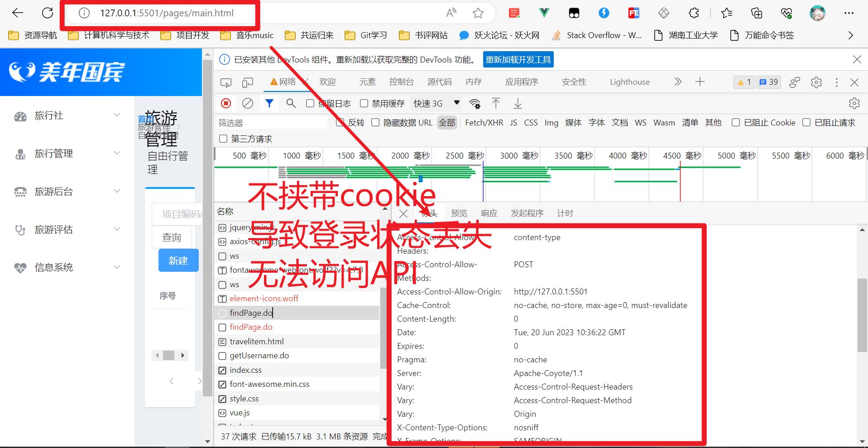Toggle device emulation icon in DevTools
This screenshot has width=868, height=448.
tap(248, 82)
